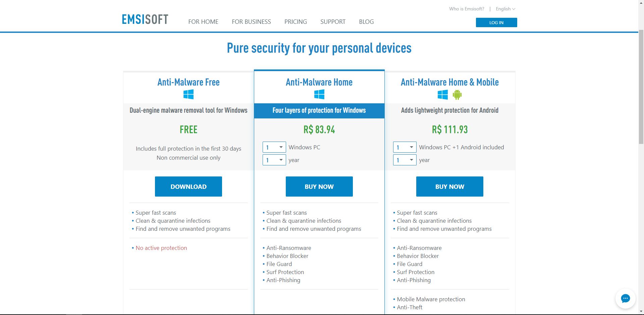Image resolution: width=644 pixels, height=315 pixels.
Task: Open the For Home menu
Action: click(x=203, y=22)
